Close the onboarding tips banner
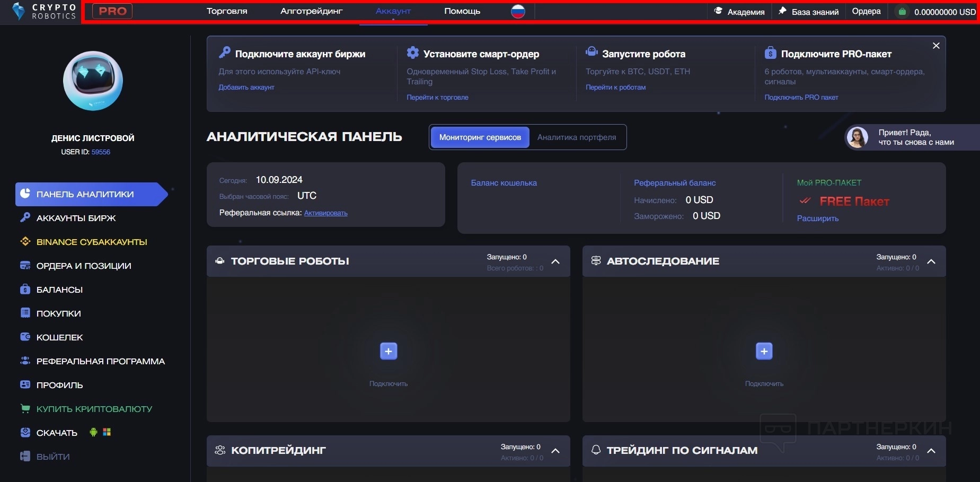This screenshot has height=482, width=980. pos(936,46)
